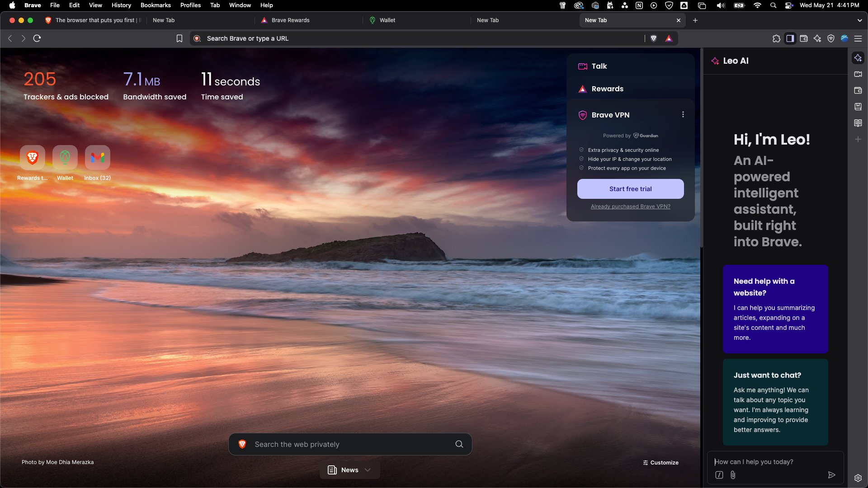
Task: Toggle the sidebar panel icon in toolbar
Action: point(790,38)
